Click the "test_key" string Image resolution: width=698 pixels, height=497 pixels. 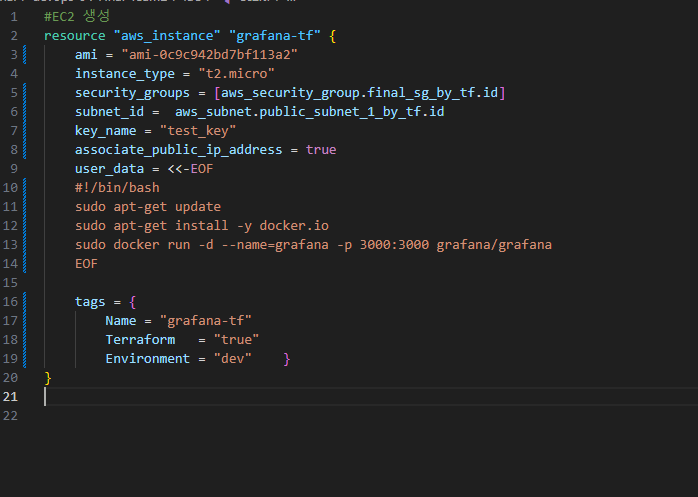coord(198,130)
